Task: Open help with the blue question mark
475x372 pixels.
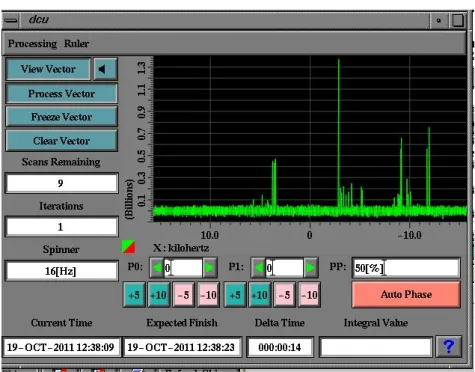Action: [449, 347]
